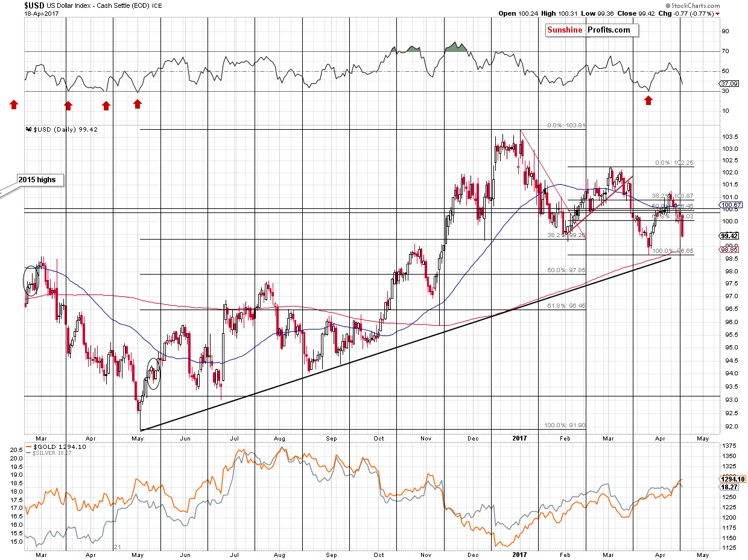
Task: Click the '1125' label on the gold axis
Action: [x=729, y=548]
